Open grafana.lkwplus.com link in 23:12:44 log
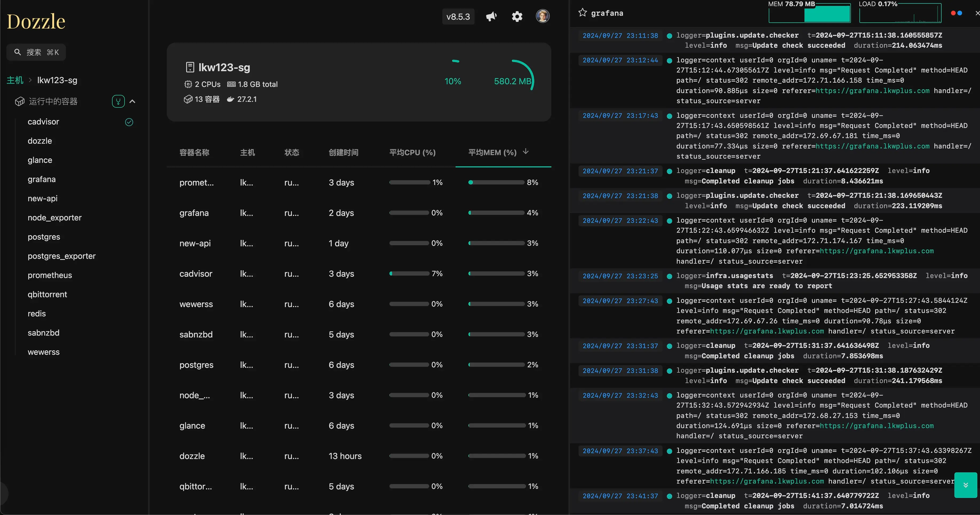Image resolution: width=980 pixels, height=515 pixels. 872,91
